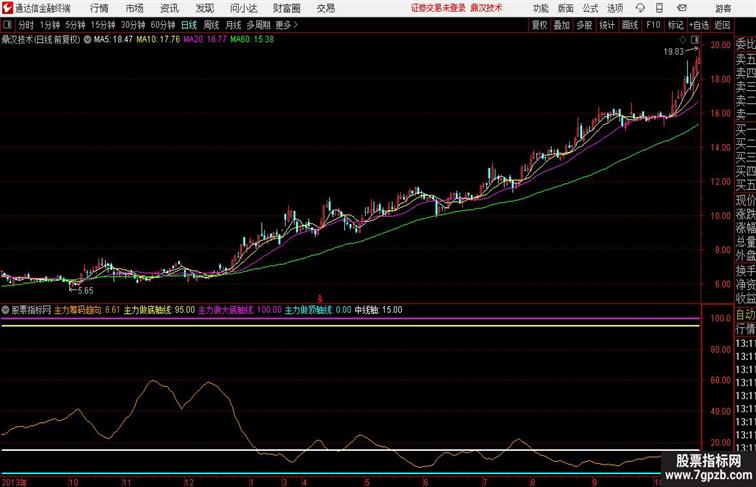This screenshot has height=487, width=756.
Task: Open the 功能 menu
Action: coord(540,8)
